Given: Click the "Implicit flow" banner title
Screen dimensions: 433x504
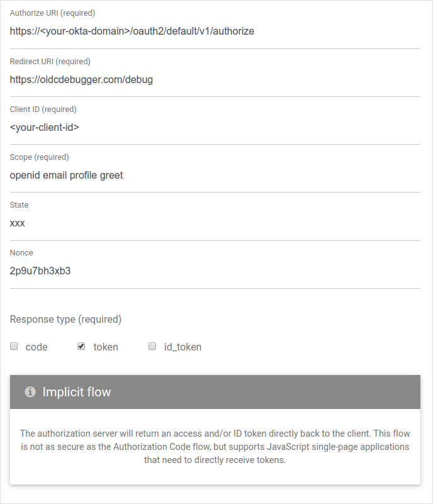Looking at the screenshot, I should click(x=76, y=392).
